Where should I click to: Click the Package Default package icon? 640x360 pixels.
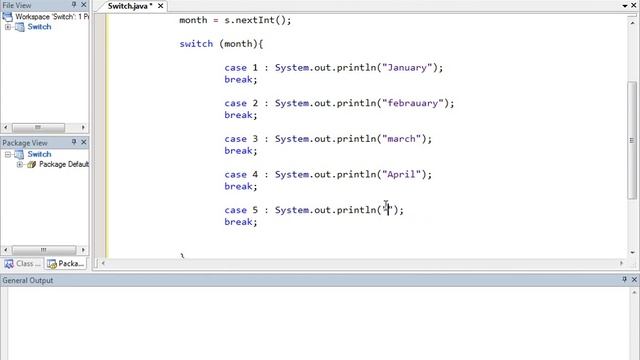tap(31, 164)
